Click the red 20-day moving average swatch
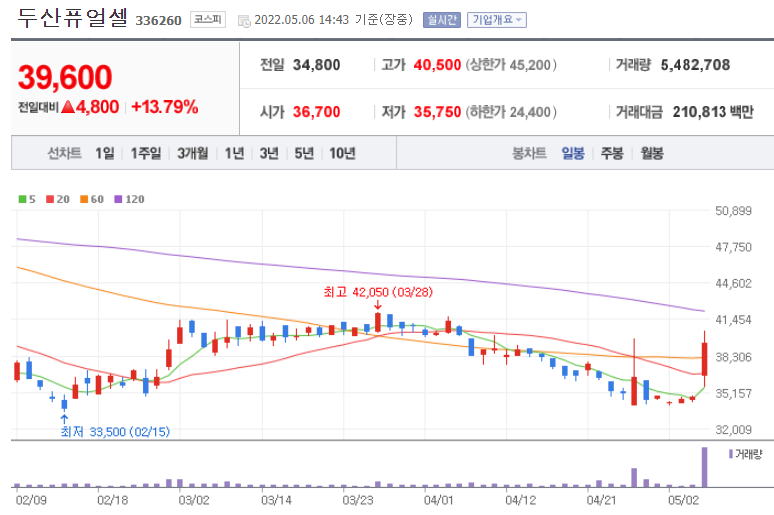The image size is (774, 515). pyautogui.click(x=50, y=199)
